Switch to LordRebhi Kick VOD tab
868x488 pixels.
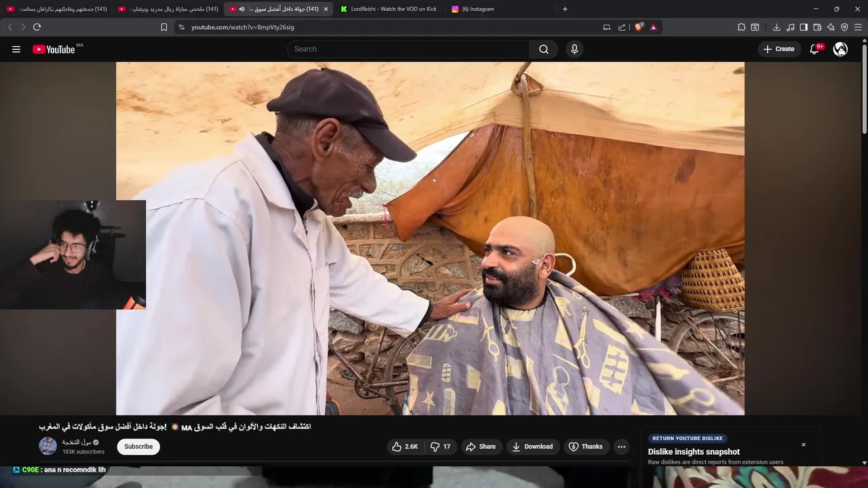389,9
